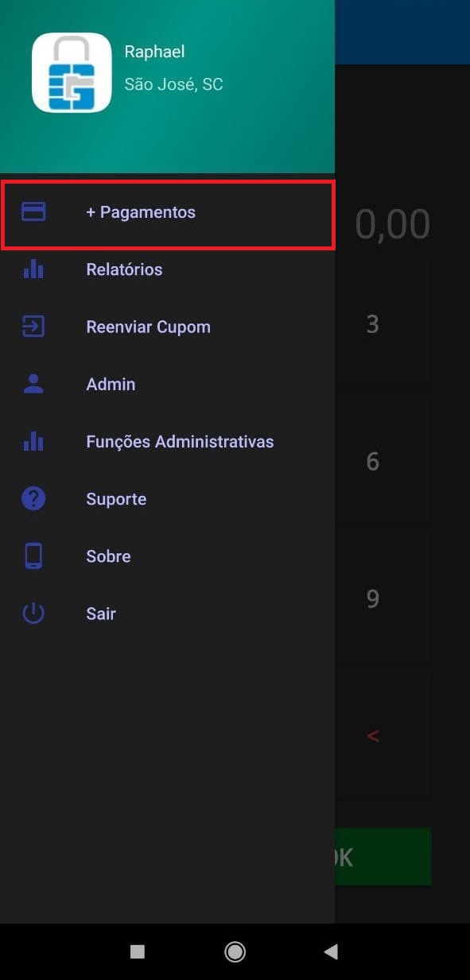Image resolution: width=470 pixels, height=980 pixels.
Task: Tap the red backspace key on the keypad
Action: (373, 735)
